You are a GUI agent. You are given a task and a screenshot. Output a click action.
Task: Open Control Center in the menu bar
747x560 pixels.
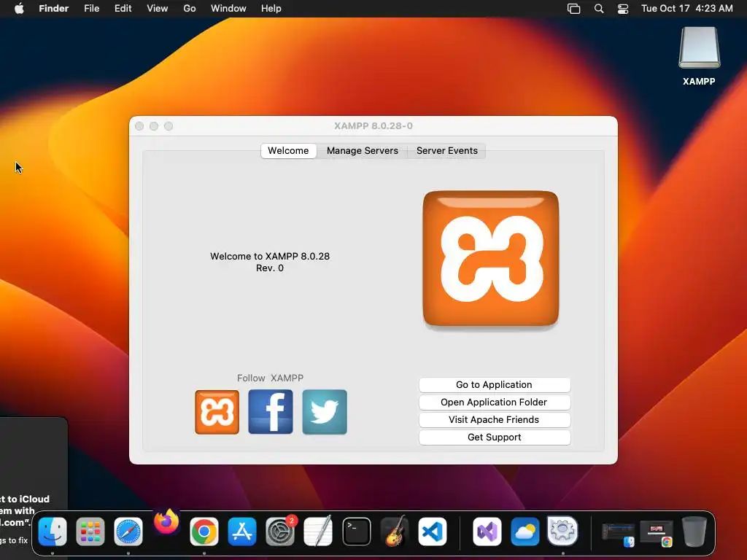(x=623, y=9)
